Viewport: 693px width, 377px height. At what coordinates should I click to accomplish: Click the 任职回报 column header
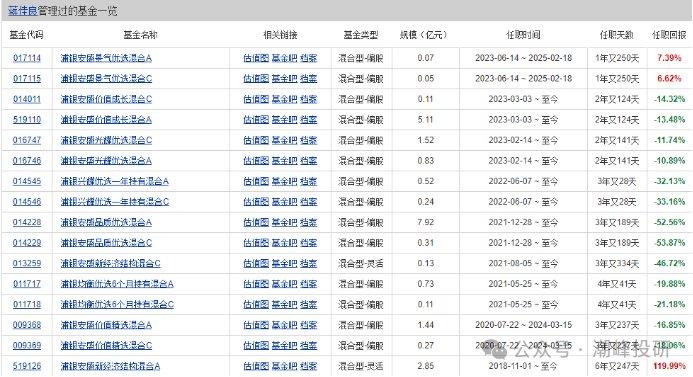pos(669,34)
